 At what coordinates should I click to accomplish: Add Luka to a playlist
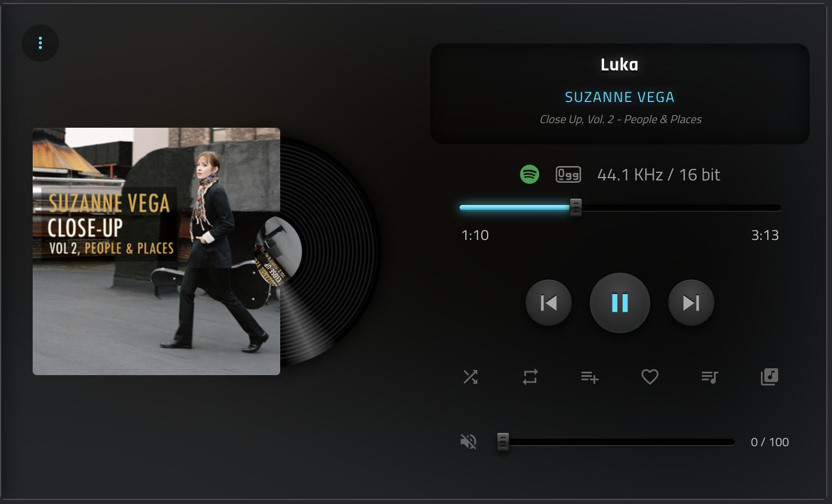(590, 377)
